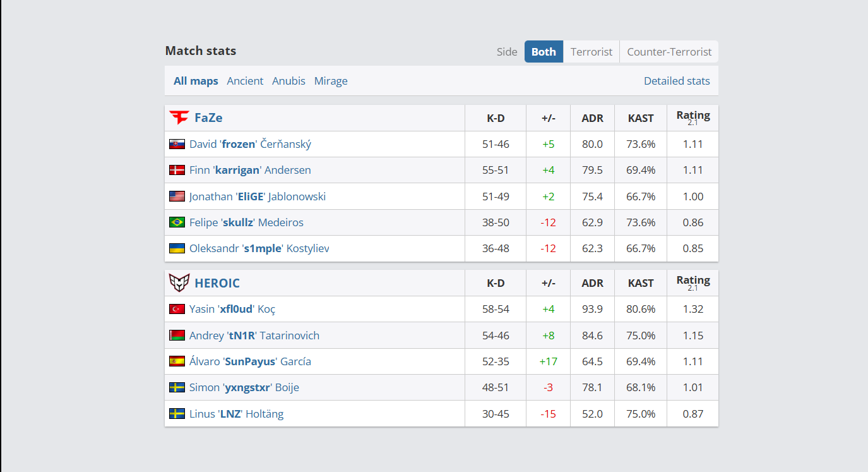Click Belarus flag next to tN1R

tap(177, 336)
